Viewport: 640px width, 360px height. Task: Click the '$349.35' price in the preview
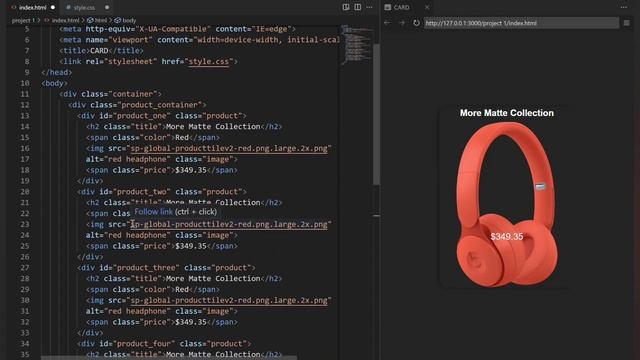click(x=507, y=237)
